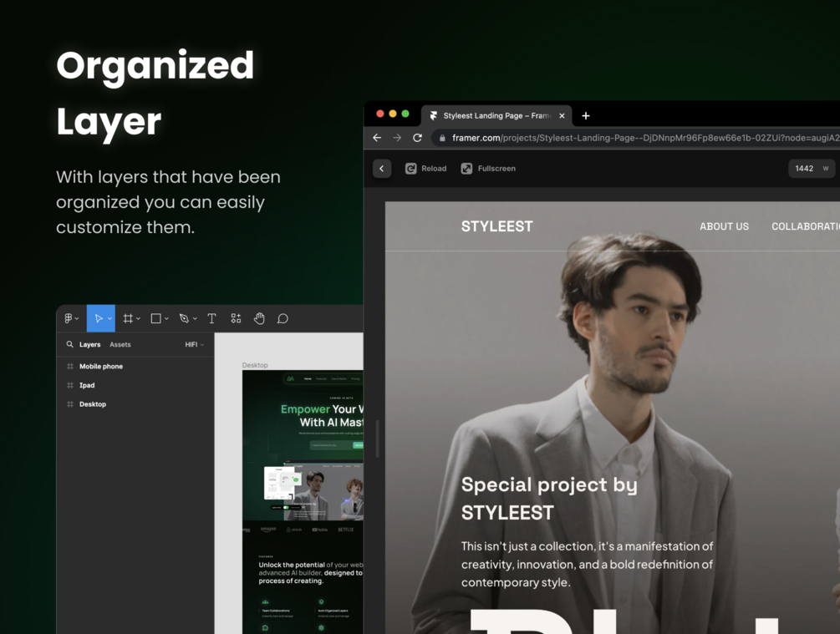The image size is (840, 634).
Task: Select the Move tool in Figma toolbar
Action: point(99,318)
